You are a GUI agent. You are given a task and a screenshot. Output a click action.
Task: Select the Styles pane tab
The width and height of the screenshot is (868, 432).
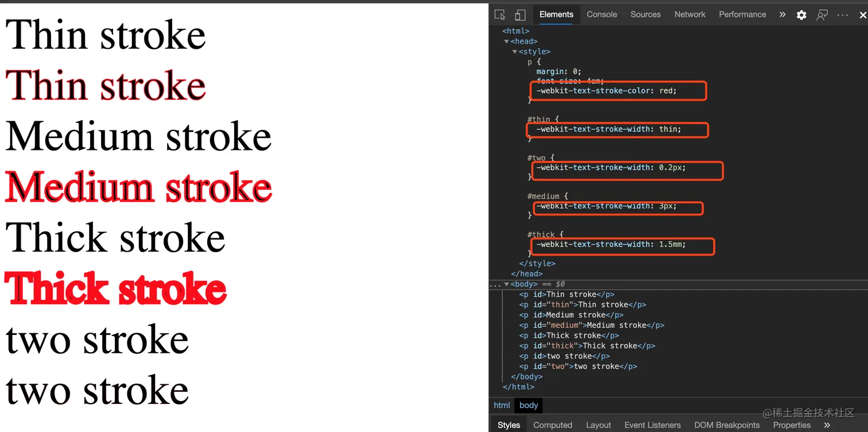click(509, 425)
